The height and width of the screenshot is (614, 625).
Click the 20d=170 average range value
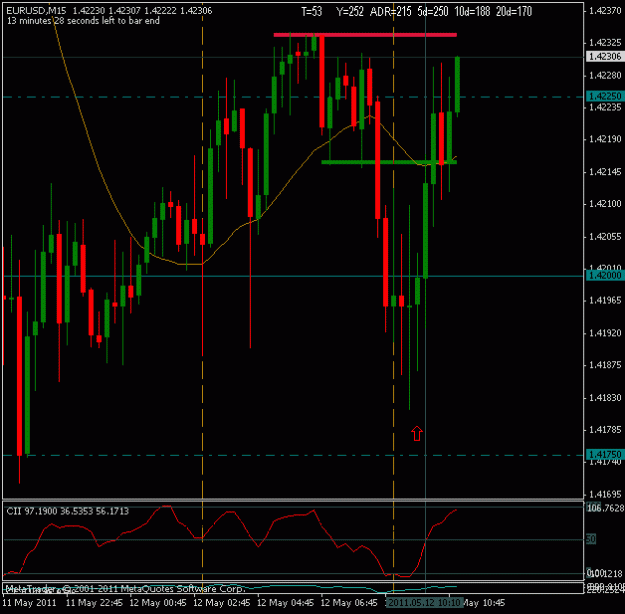pos(514,12)
